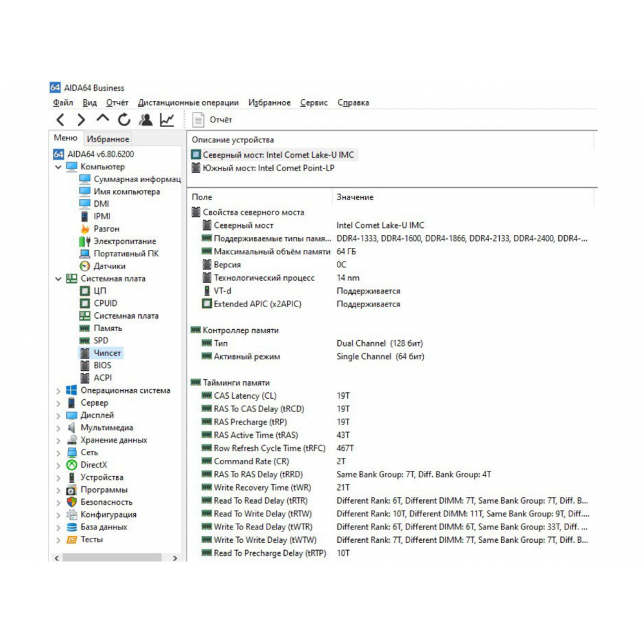Expand the Сеть node chevron
This screenshot has height=644, width=644.
pos(59,453)
